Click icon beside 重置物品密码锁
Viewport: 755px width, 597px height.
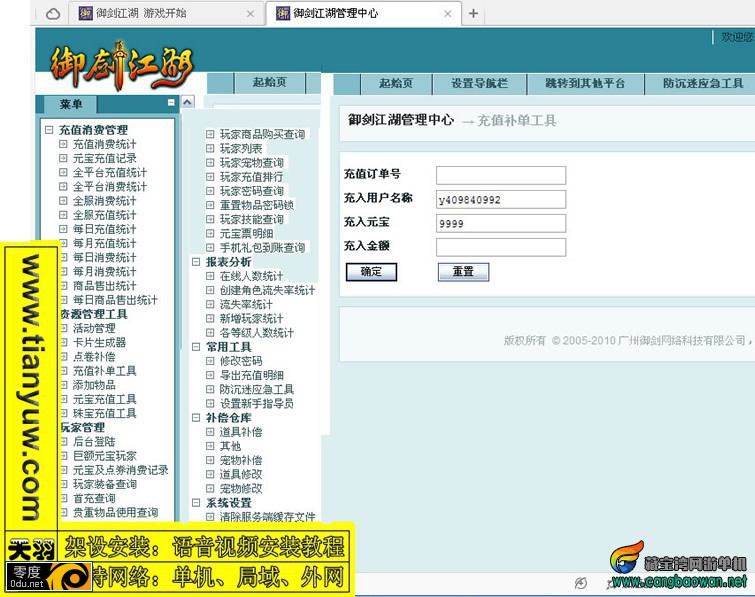coord(210,205)
